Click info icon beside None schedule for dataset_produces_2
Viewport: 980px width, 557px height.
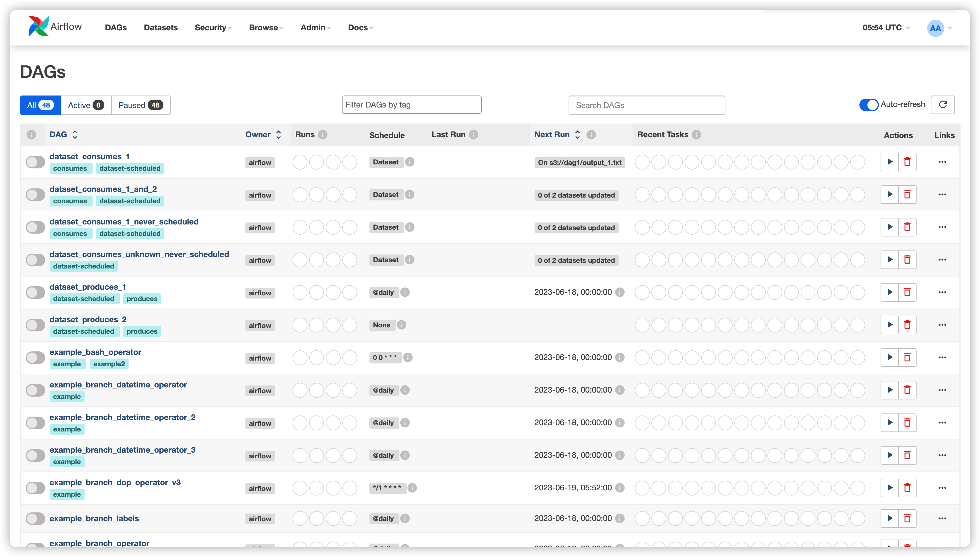tap(401, 325)
